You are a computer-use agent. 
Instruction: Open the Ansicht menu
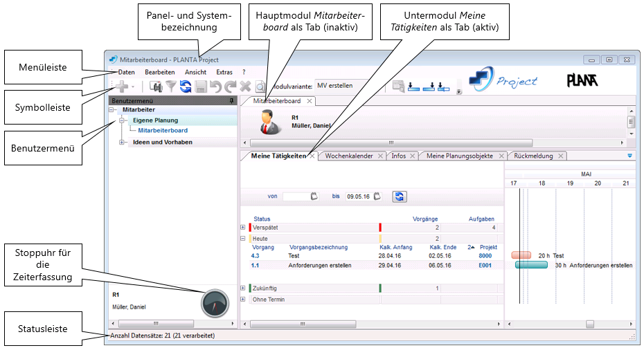tap(195, 72)
